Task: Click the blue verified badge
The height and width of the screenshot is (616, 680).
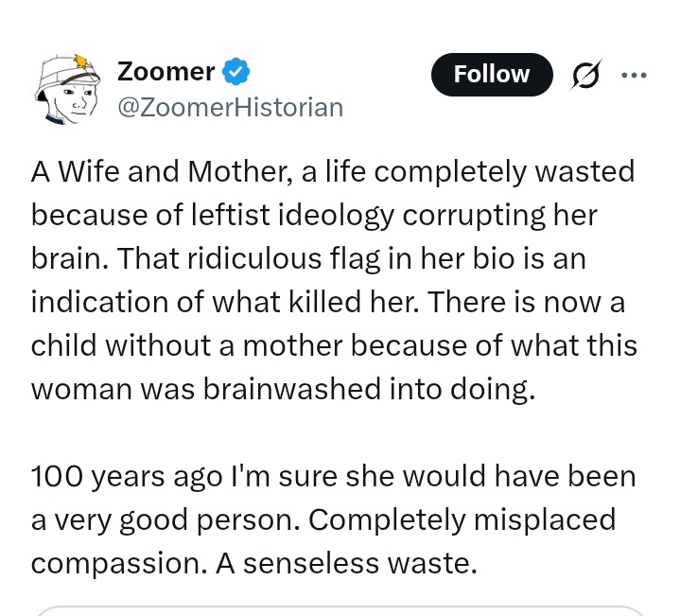Action: point(236,72)
